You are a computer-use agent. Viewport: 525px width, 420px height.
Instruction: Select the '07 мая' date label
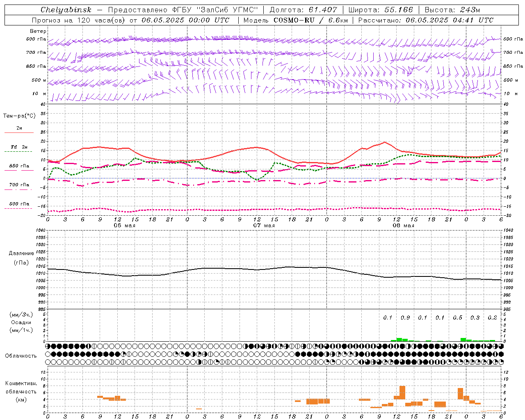[264, 226]
